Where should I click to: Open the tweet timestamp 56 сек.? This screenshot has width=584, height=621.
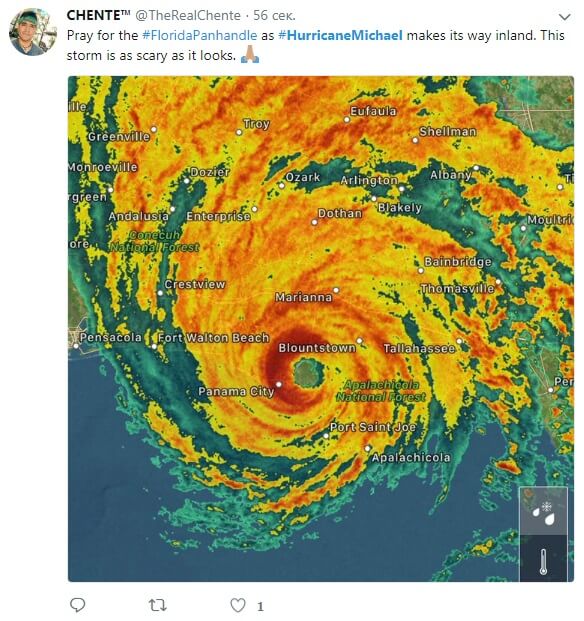pos(274,15)
